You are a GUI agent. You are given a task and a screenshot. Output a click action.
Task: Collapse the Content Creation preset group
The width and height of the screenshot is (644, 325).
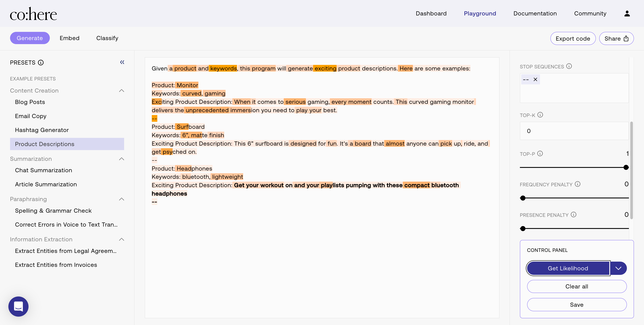tap(121, 91)
